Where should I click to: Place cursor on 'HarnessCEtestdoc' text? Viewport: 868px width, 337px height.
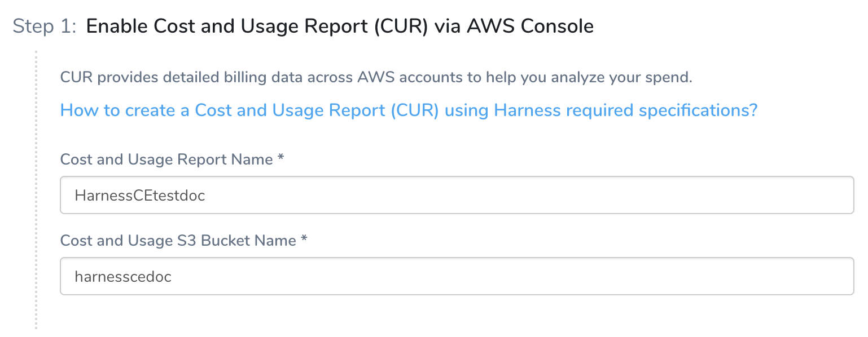(x=140, y=196)
